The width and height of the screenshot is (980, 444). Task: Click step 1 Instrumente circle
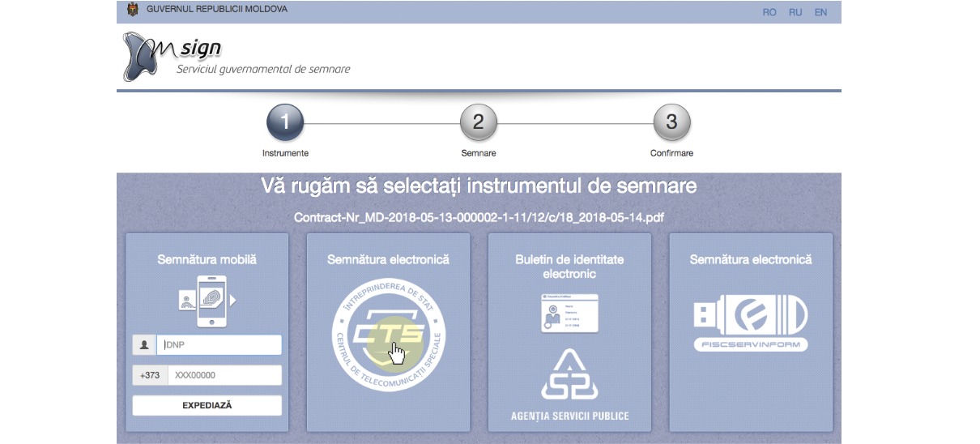click(285, 122)
